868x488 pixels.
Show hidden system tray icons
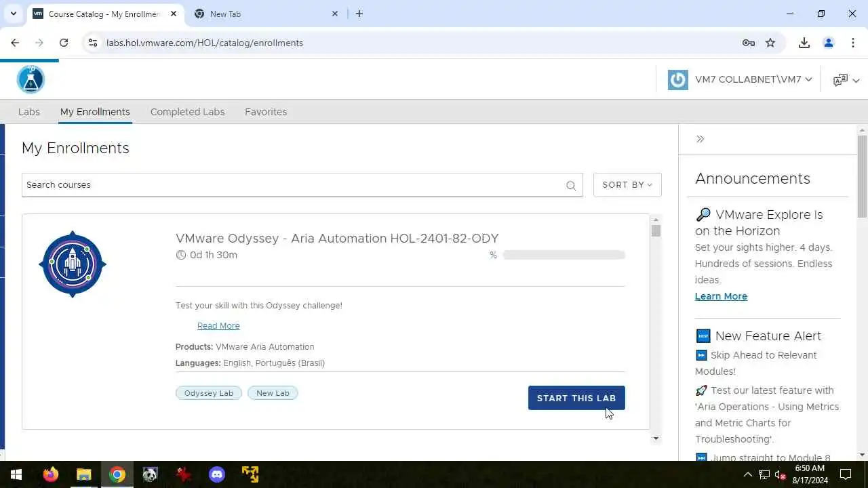pos(748,474)
